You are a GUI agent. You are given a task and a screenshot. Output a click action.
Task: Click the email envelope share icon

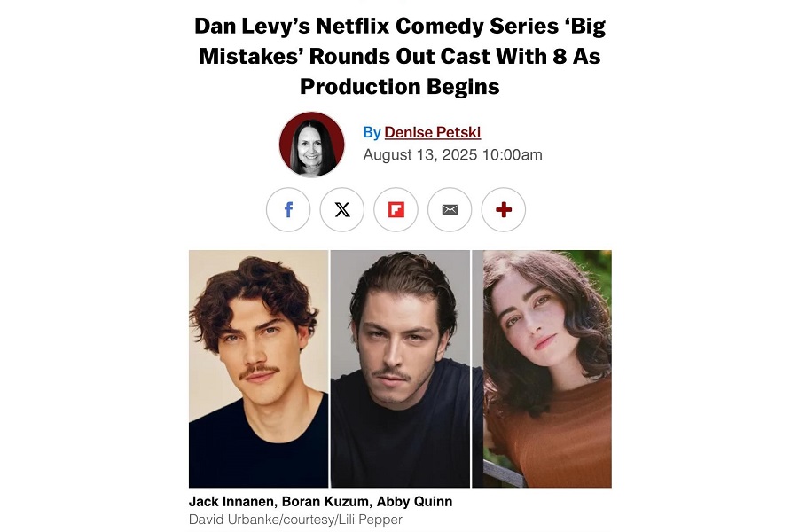(450, 209)
